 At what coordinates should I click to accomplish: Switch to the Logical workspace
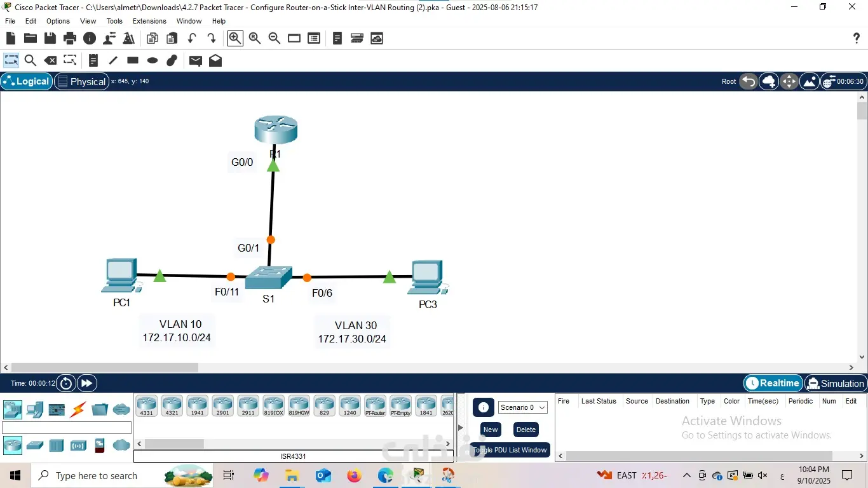click(x=26, y=81)
